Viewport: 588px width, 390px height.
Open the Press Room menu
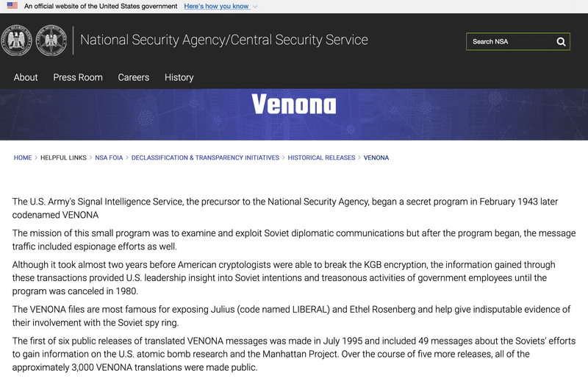(x=78, y=77)
